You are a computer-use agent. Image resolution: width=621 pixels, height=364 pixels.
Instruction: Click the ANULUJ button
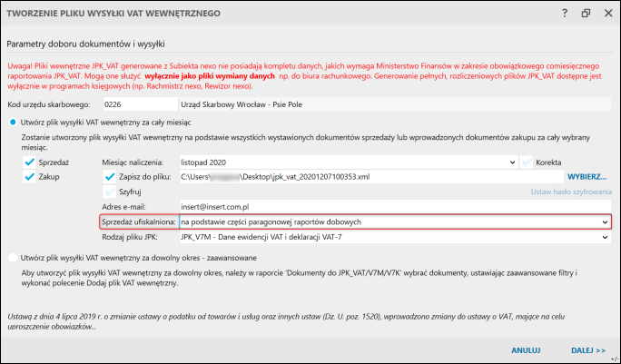526,350
